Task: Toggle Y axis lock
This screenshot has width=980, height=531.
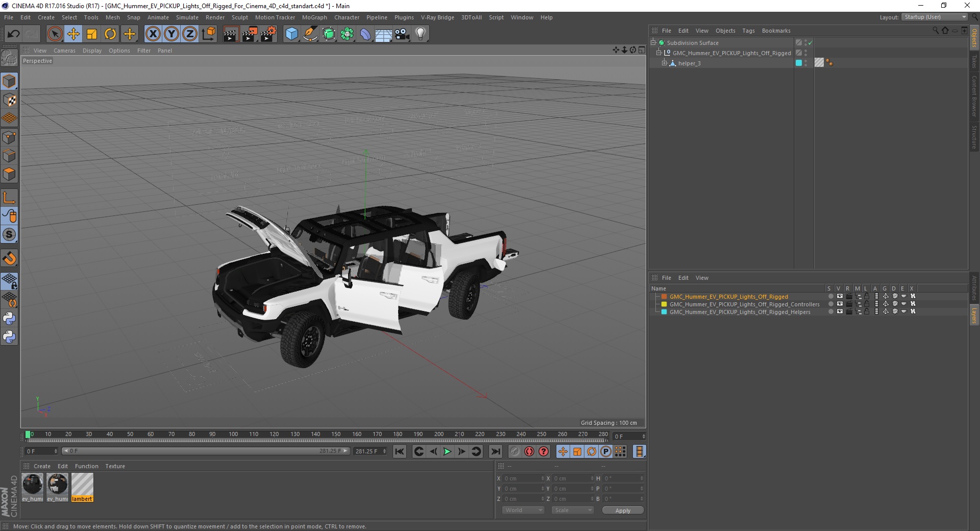Action: click(171, 34)
